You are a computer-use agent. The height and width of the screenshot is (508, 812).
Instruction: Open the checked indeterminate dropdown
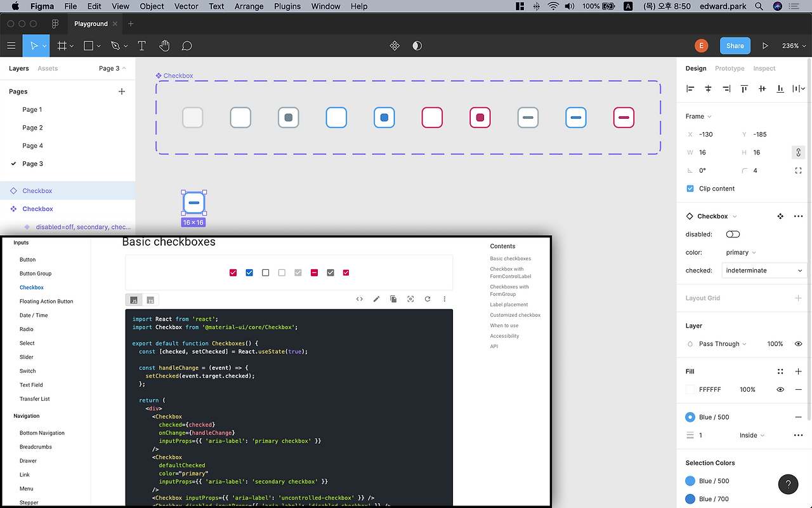click(x=764, y=271)
